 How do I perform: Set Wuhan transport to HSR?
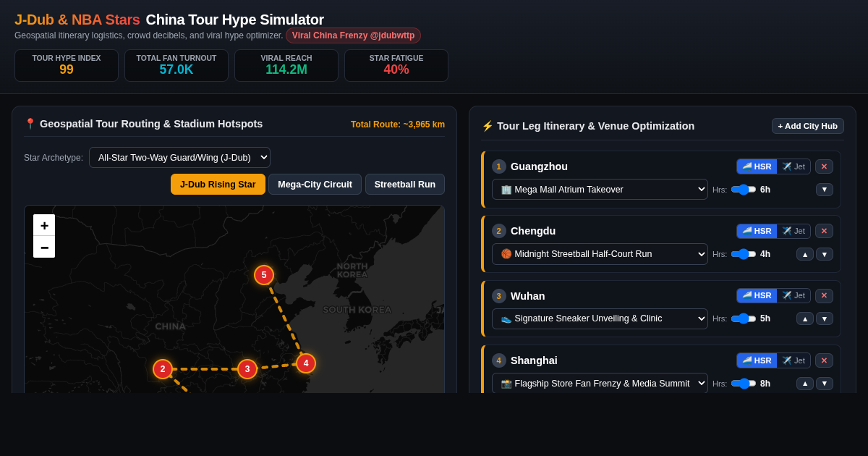point(757,295)
